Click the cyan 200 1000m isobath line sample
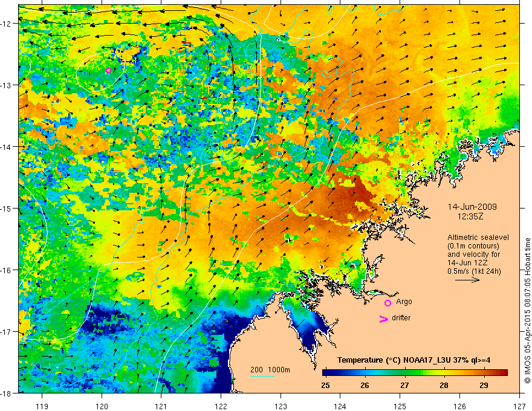532x411 pixels. pos(262,376)
